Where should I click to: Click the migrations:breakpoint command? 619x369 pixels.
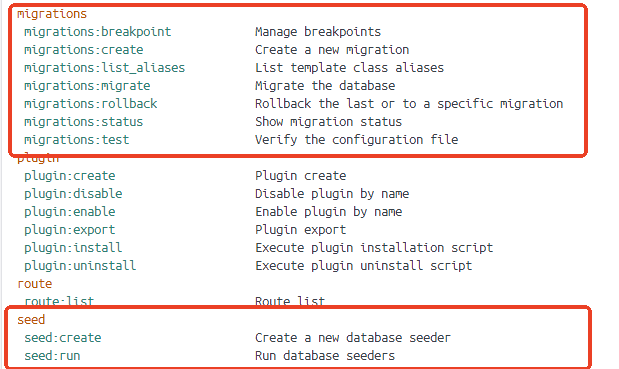coord(98,32)
